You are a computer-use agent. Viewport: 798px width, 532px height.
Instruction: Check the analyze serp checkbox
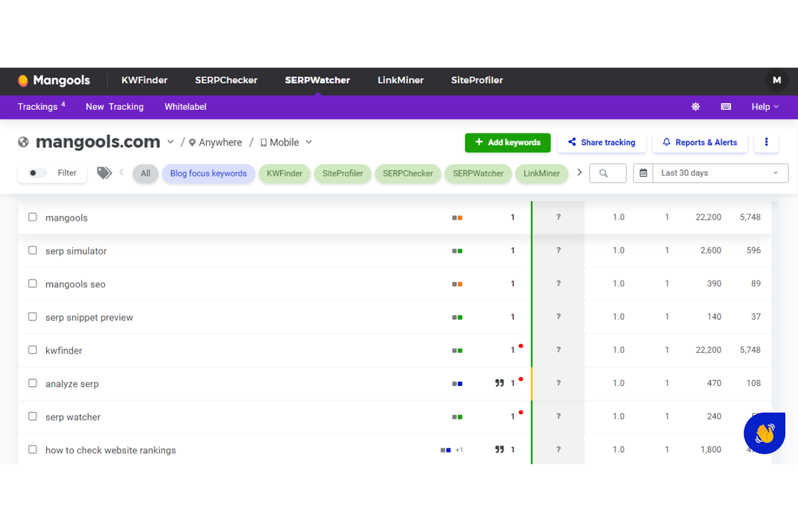click(33, 383)
